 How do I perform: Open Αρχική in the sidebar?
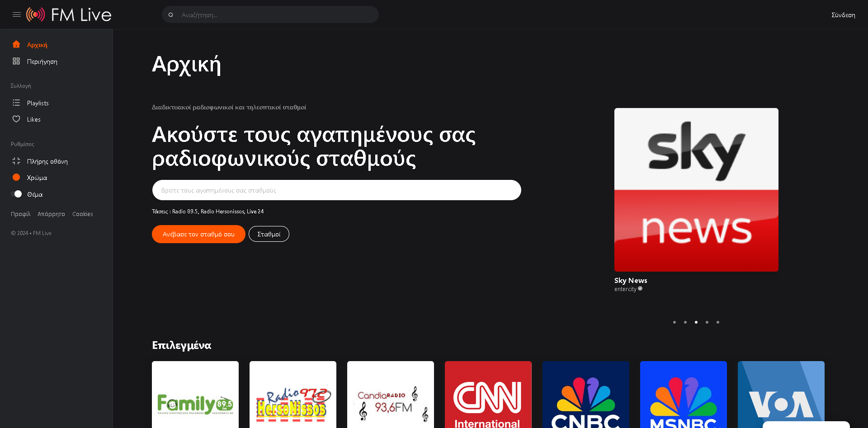click(x=37, y=45)
